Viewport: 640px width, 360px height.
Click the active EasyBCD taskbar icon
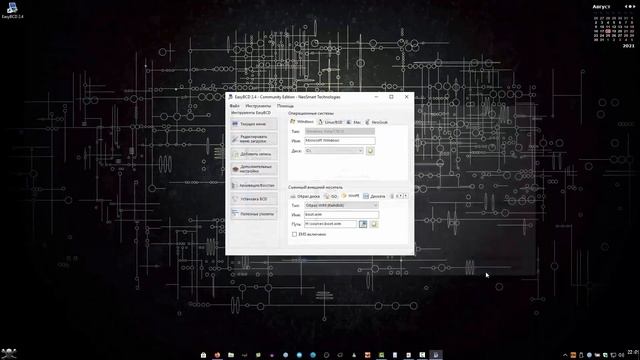pyautogui.click(x=436, y=355)
